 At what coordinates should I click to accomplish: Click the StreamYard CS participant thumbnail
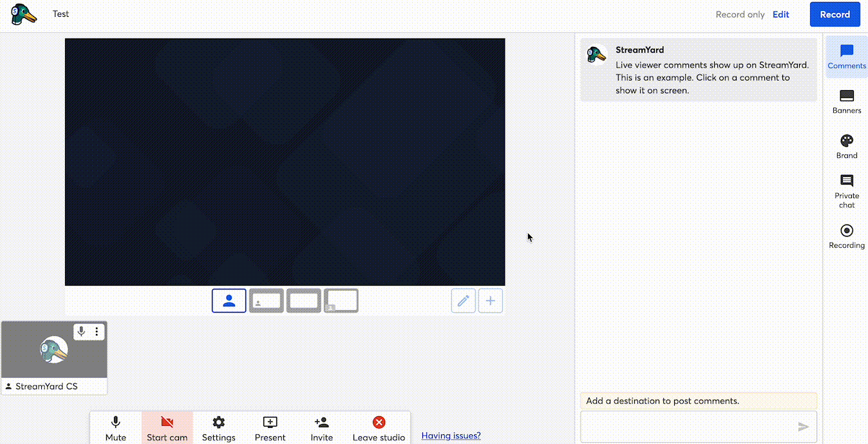click(54, 349)
